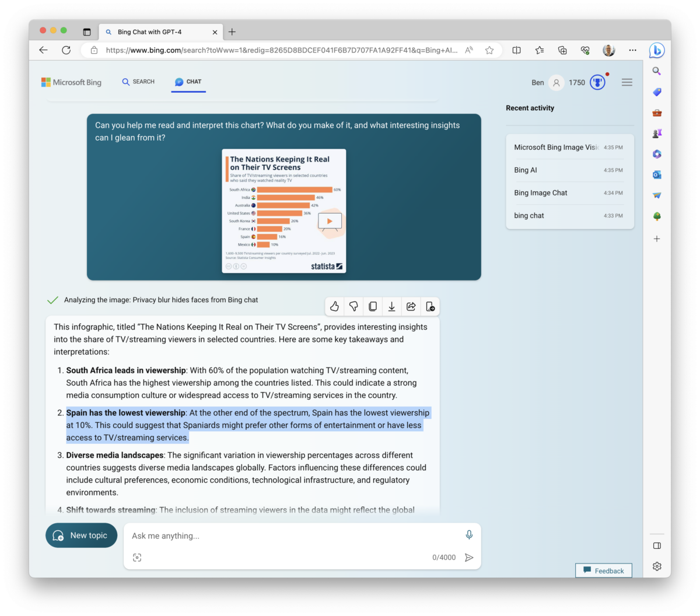
Task: Open the Feedback dialog
Action: 603,570
